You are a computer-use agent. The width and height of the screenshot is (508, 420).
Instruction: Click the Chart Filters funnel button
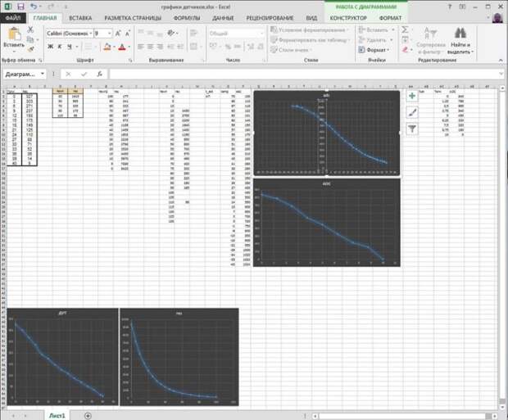coord(412,129)
